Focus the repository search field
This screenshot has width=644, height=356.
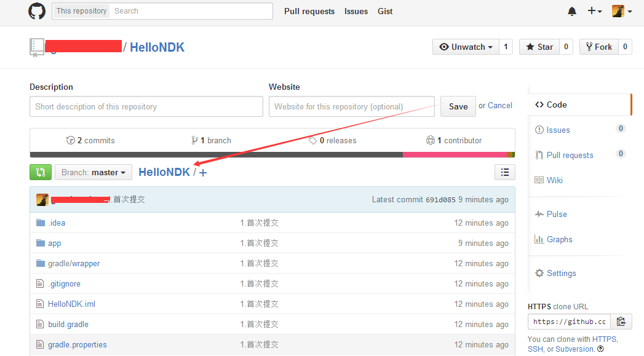(x=191, y=11)
